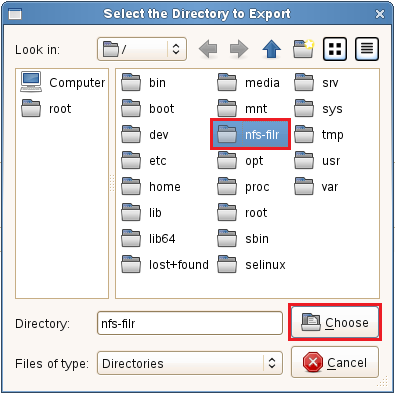This screenshot has width=395, height=394.
Task: Select the media folder
Action: pyautogui.click(x=248, y=82)
